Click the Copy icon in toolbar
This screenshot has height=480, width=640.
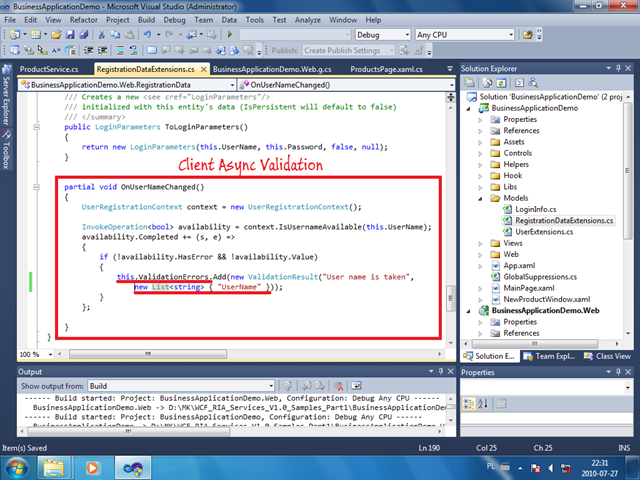(x=116, y=35)
